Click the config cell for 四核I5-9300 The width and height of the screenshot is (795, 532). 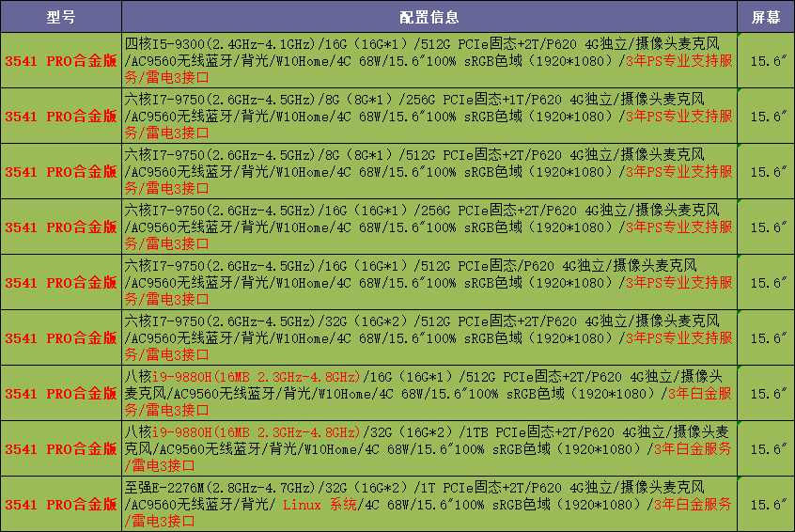click(x=429, y=60)
